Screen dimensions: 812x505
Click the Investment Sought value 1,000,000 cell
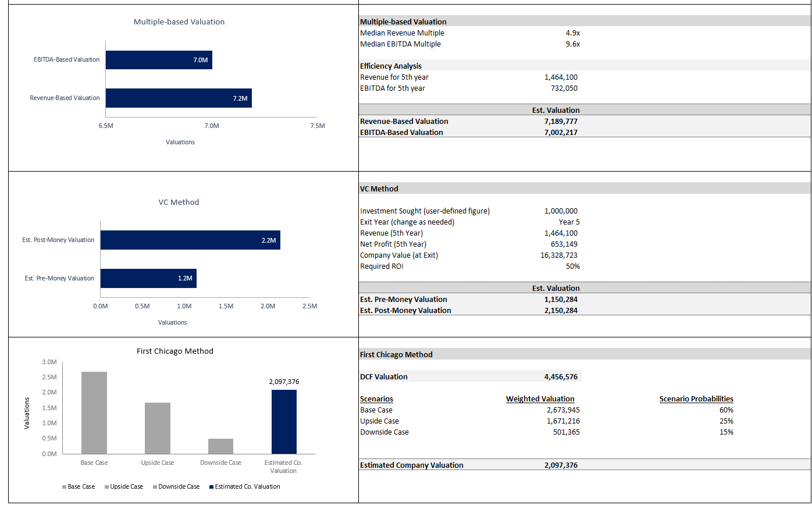tap(561, 211)
